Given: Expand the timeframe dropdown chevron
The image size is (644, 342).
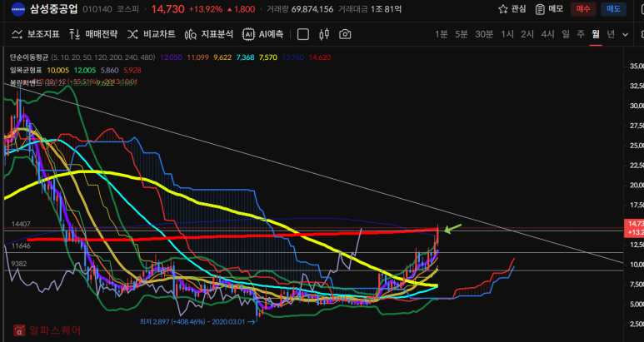Looking at the screenshot, I should pyautogui.click(x=625, y=34).
